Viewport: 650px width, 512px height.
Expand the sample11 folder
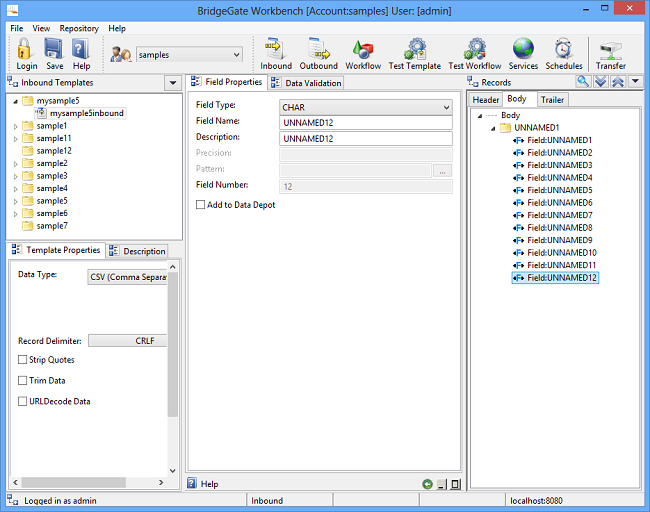coord(15,138)
